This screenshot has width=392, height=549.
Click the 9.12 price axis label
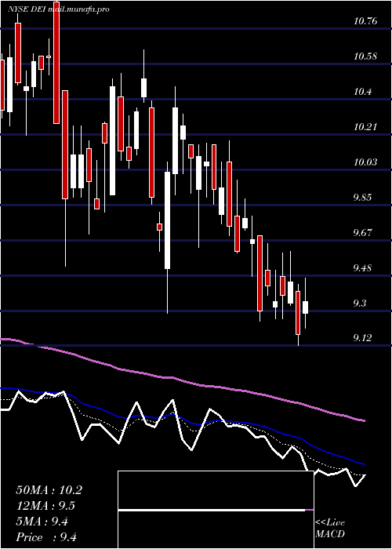[x=362, y=338]
